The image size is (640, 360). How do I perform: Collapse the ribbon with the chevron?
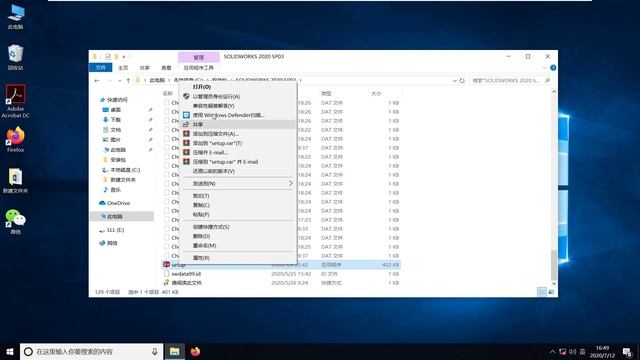point(544,68)
